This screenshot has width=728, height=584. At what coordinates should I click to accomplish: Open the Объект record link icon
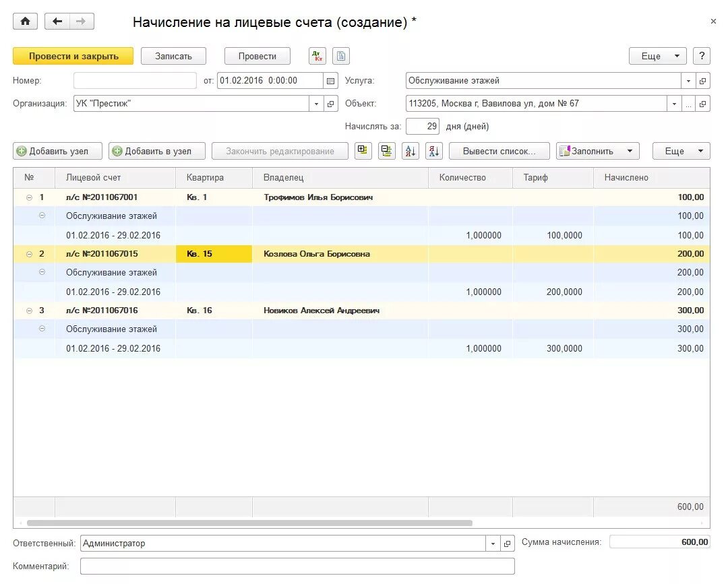pos(703,104)
